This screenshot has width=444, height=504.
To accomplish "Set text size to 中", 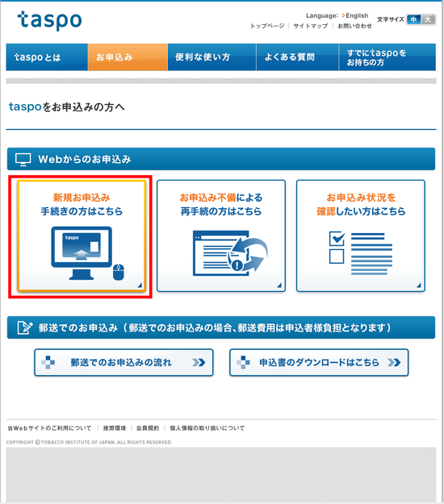I will tap(414, 19).
